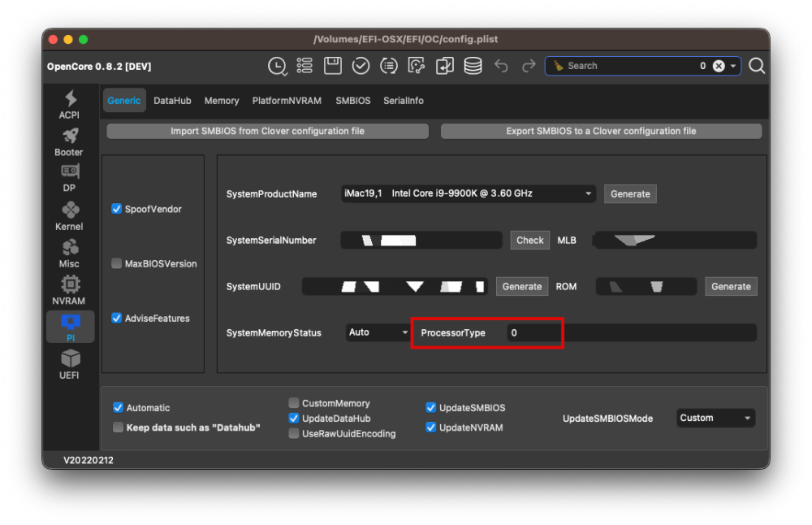This screenshot has width=812, height=525.
Task: Click the checkmark validate toolbar icon
Action: click(361, 66)
